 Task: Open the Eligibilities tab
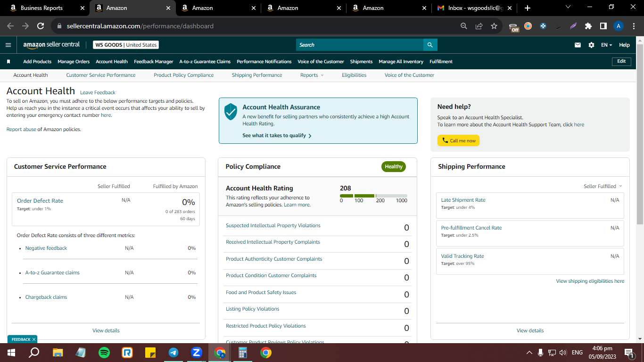click(x=354, y=75)
